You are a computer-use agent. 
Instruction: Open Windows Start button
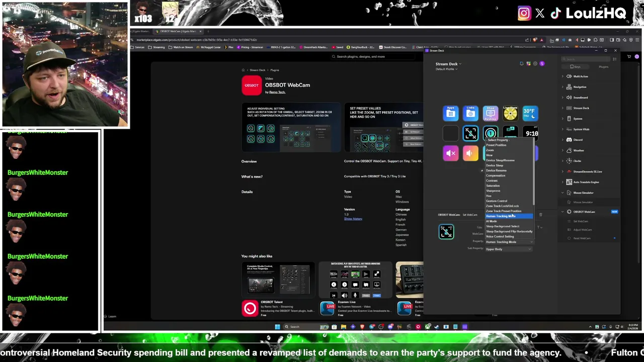[x=277, y=327]
